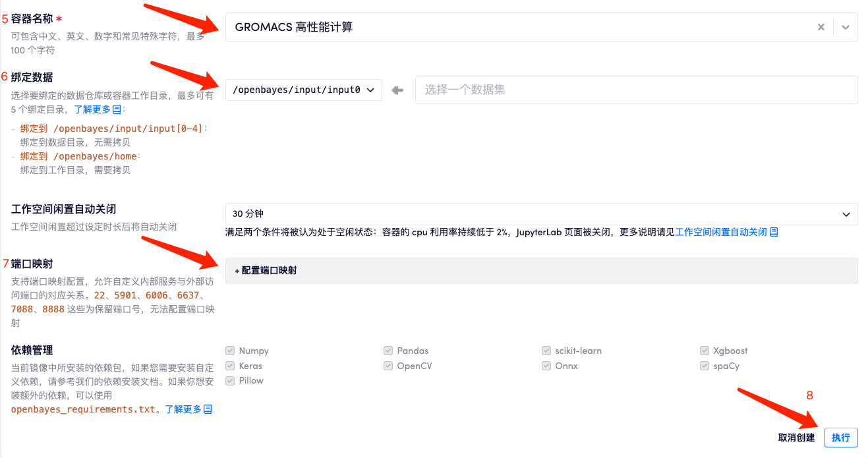Image resolution: width=868 pixels, height=458 pixels.
Task: Uncheck the Onnx checkbox
Action: click(546, 366)
